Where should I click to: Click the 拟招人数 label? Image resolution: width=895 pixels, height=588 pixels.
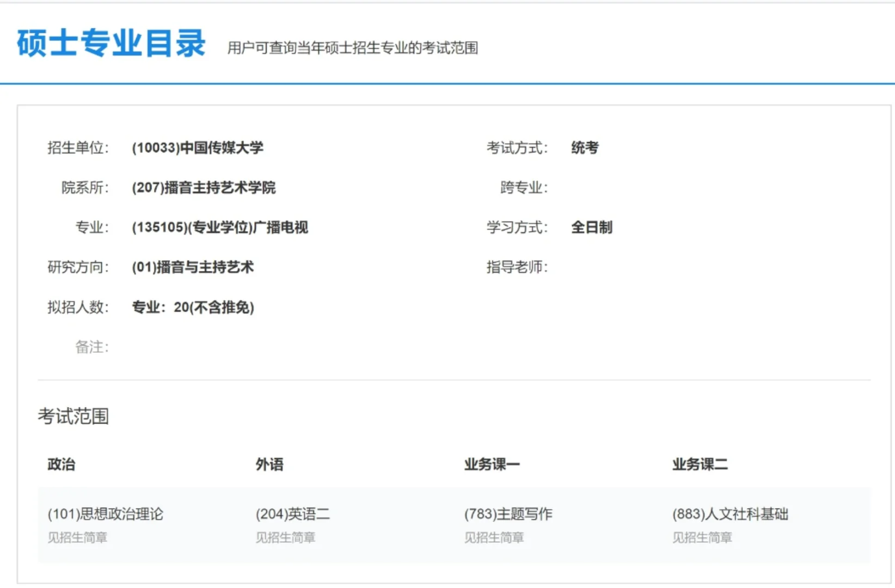pos(78,307)
